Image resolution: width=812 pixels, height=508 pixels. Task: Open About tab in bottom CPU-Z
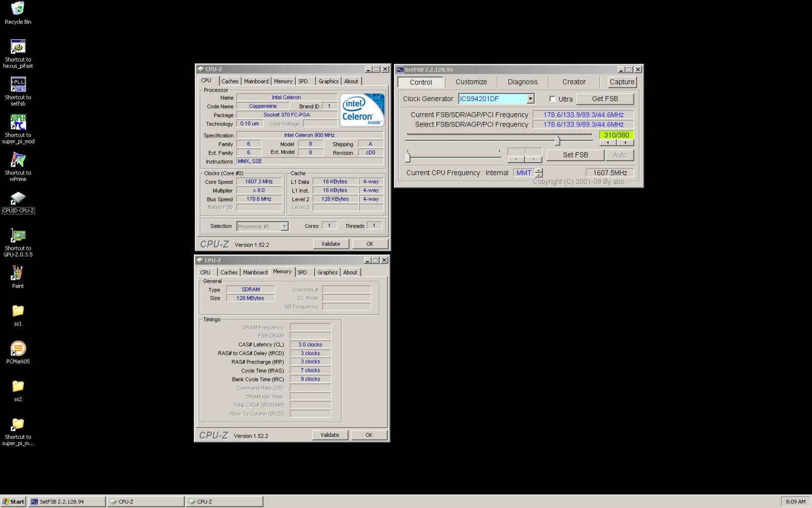pyautogui.click(x=350, y=272)
